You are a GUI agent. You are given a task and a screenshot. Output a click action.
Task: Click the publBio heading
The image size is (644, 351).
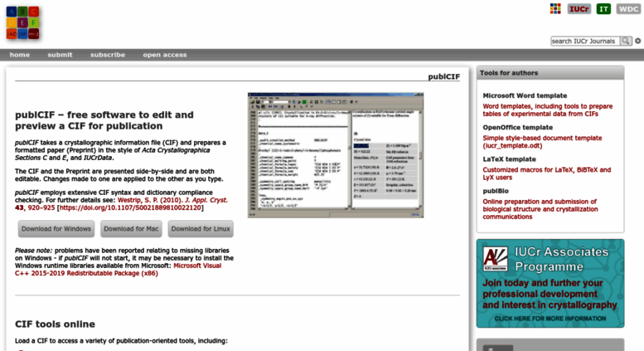tap(496, 191)
